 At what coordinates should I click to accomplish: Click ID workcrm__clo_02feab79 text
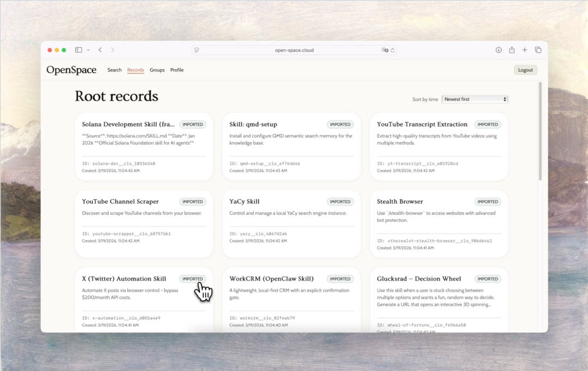(262, 318)
